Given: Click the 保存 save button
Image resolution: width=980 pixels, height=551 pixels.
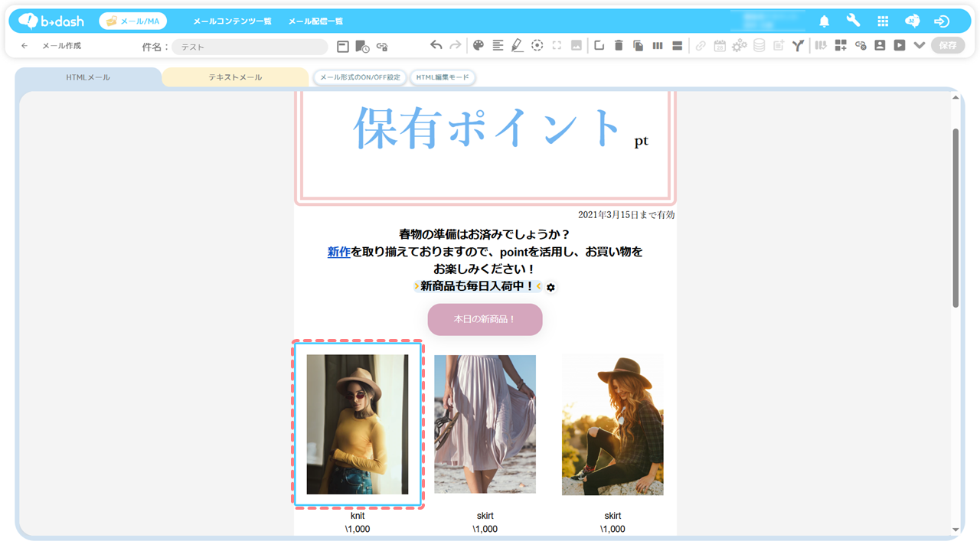Looking at the screenshot, I should click(948, 46).
